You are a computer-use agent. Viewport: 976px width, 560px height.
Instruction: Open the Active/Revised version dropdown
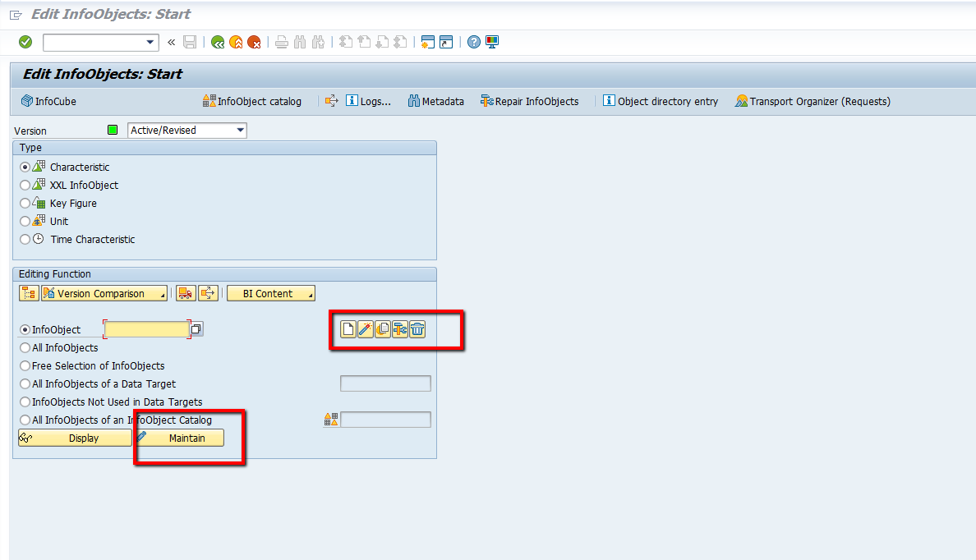(239, 130)
